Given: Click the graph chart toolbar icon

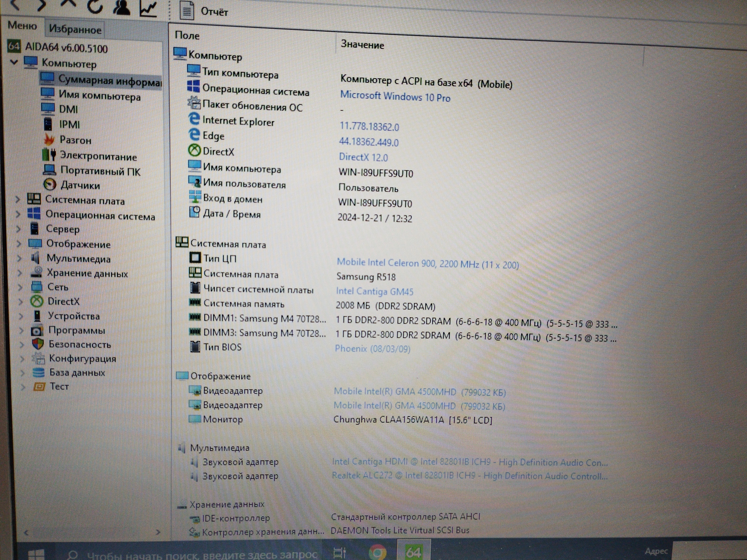Looking at the screenshot, I should click(x=149, y=8).
